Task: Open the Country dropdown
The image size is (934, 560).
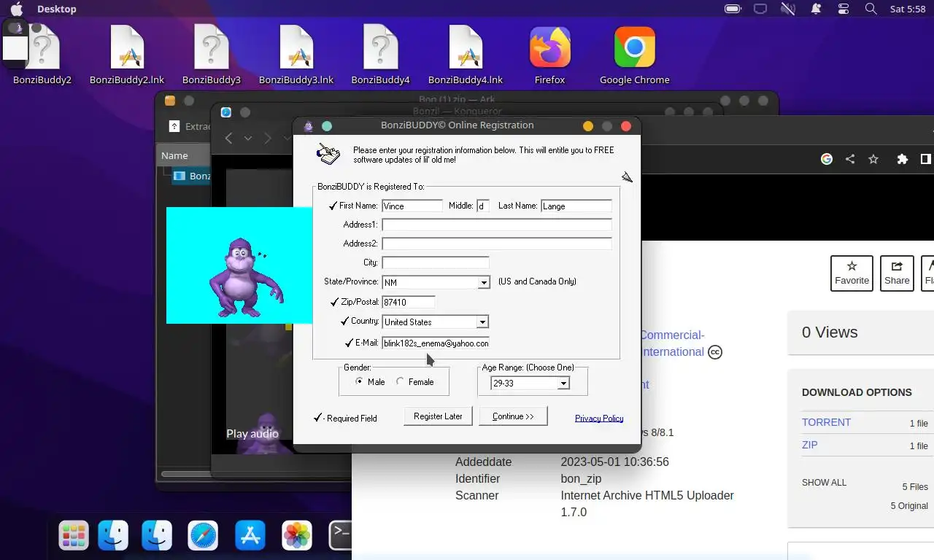Action: coord(482,322)
